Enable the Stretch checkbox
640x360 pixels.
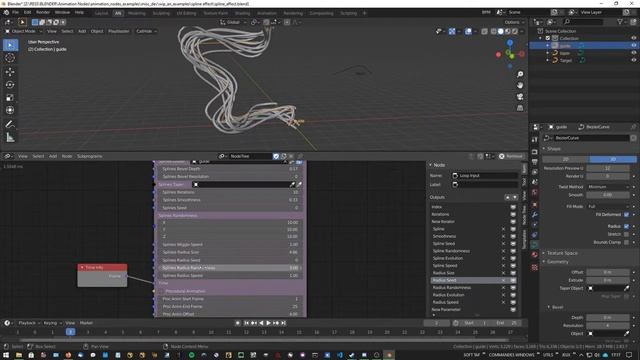click(627, 234)
